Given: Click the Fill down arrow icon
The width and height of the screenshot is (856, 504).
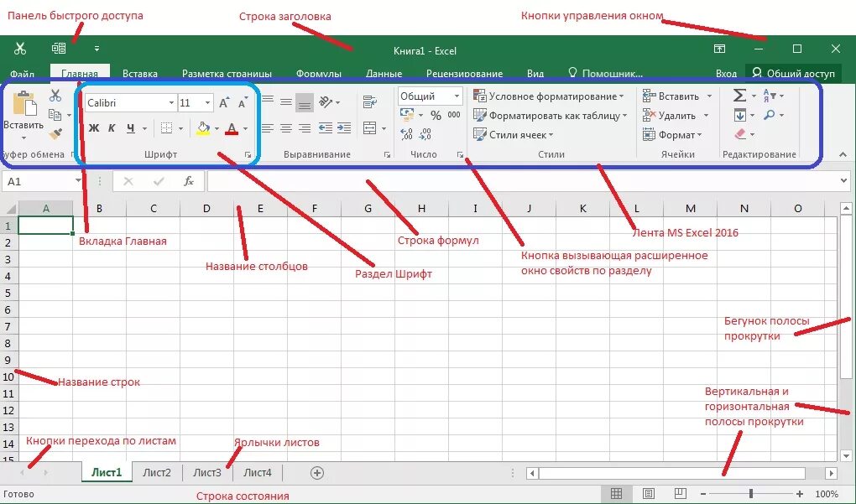Looking at the screenshot, I should tap(739, 115).
